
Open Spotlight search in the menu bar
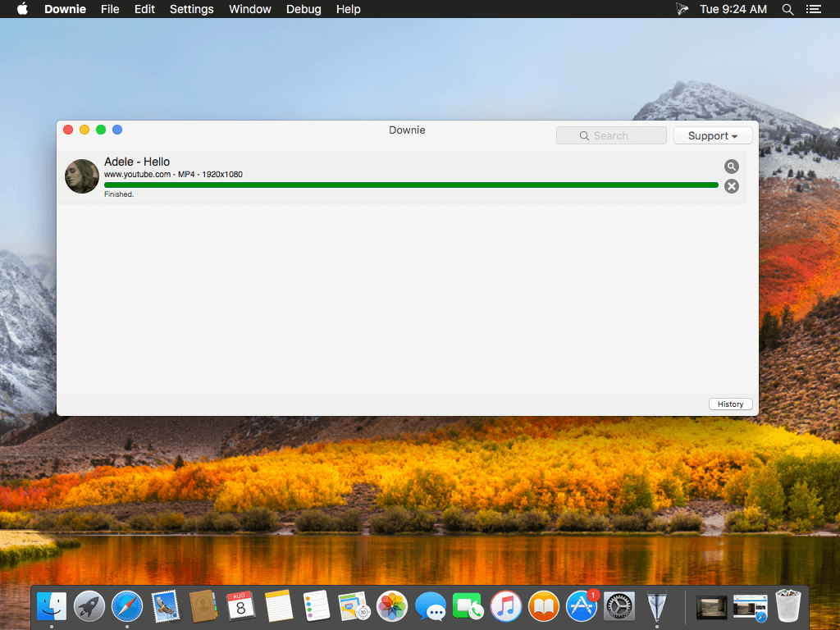[x=787, y=9]
